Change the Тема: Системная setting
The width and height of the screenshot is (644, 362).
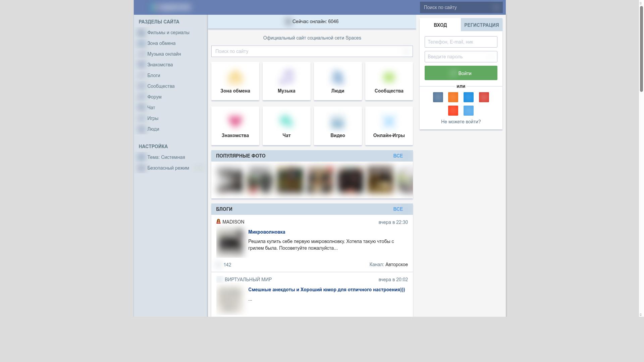pos(166,157)
